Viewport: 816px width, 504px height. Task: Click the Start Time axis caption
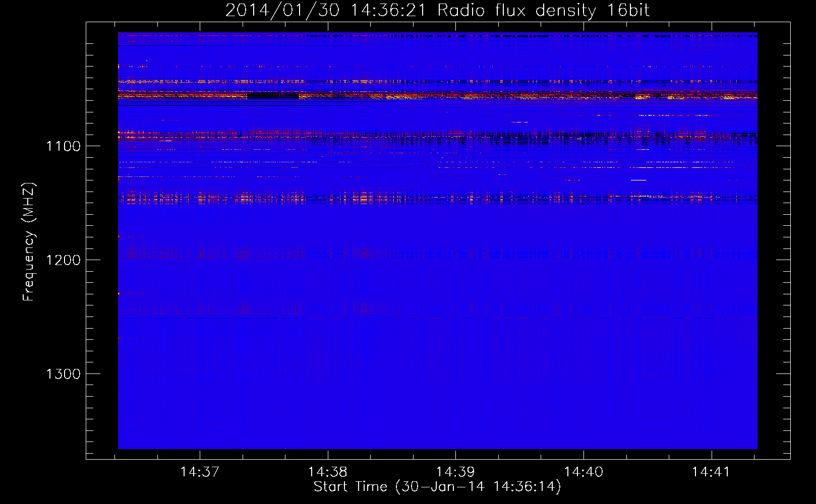437,487
